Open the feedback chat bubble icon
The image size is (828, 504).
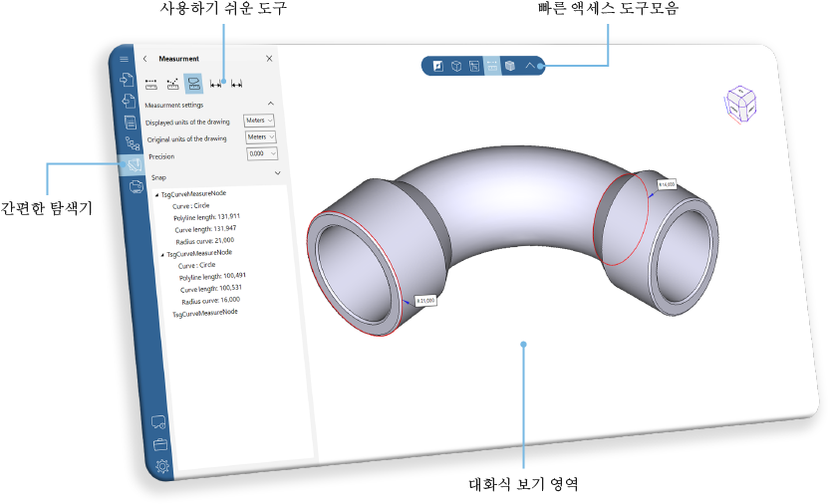pyautogui.click(x=158, y=421)
